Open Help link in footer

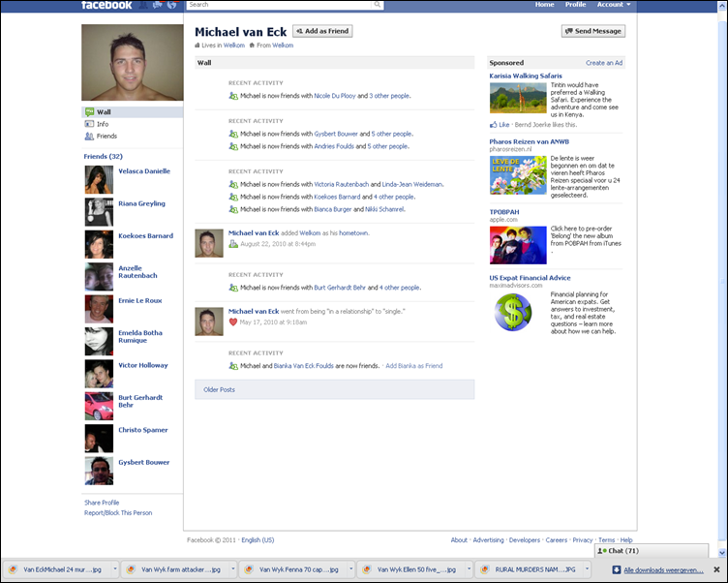pyautogui.click(x=626, y=540)
